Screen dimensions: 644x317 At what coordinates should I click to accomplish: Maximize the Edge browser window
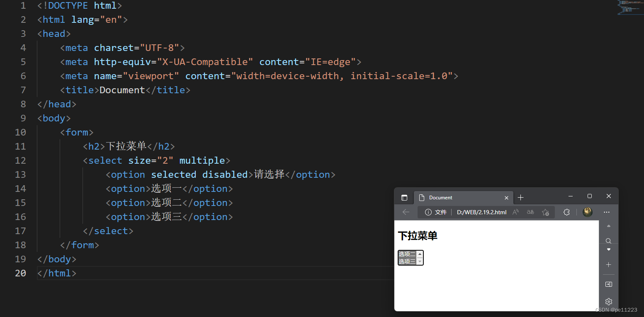[590, 196]
